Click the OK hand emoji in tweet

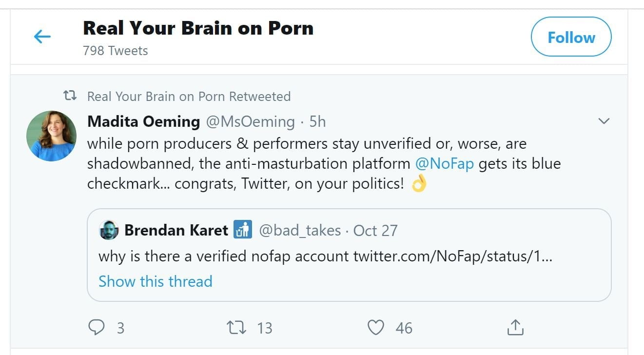(419, 184)
